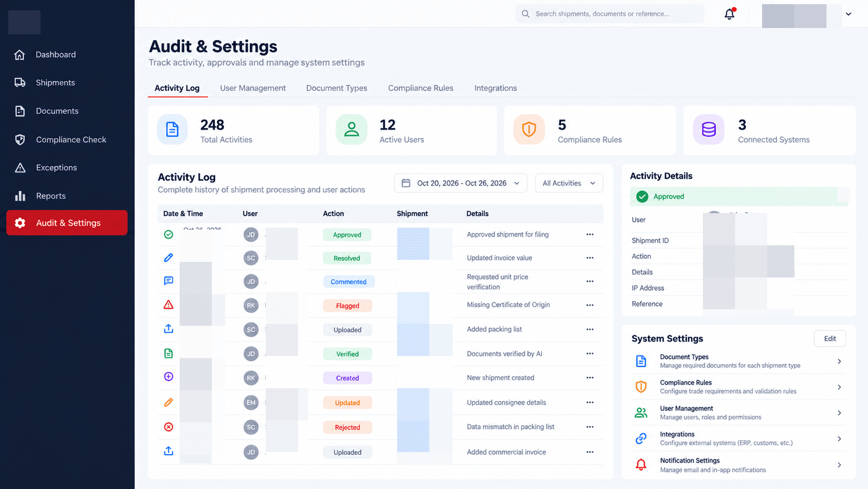This screenshot has height=489, width=868.
Task: Click the purple plus icon on Created row
Action: coord(168,377)
